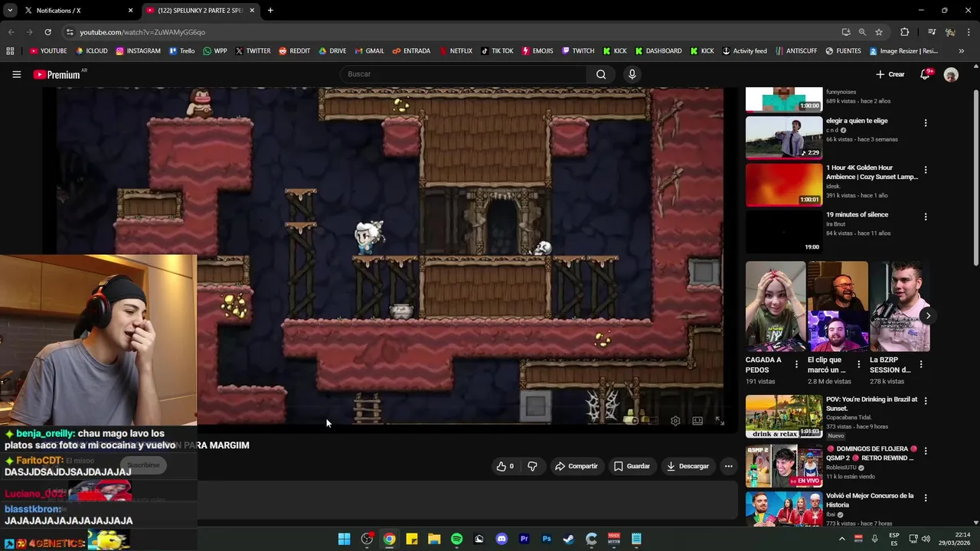
Task: Reload the page in Chrome
Action: (x=47, y=32)
